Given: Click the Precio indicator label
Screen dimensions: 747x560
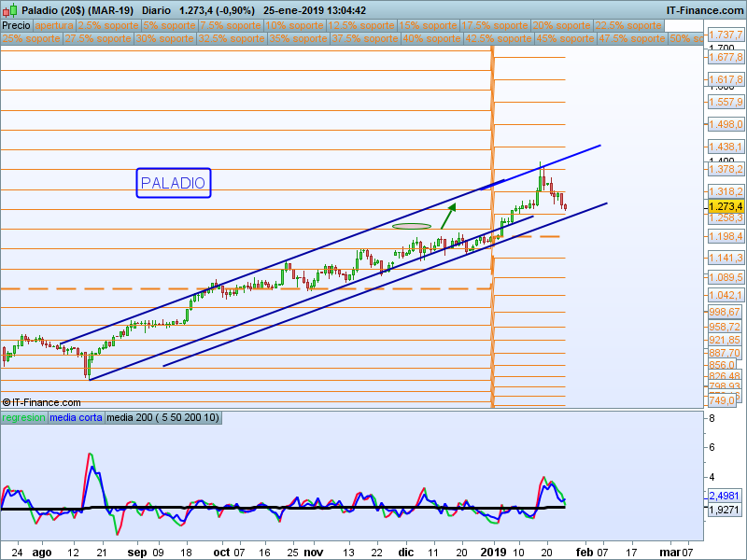Looking at the screenshot, I should click(x=17, y=26).
